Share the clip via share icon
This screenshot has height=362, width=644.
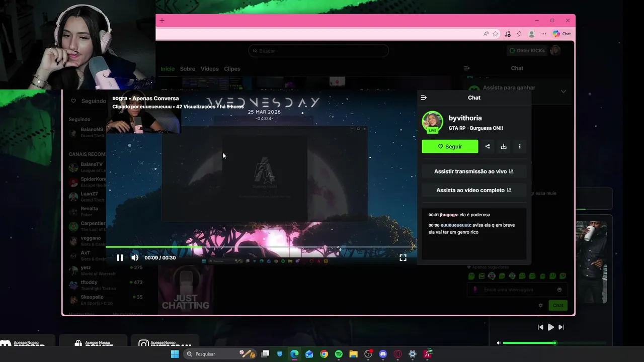click(488, 146)
